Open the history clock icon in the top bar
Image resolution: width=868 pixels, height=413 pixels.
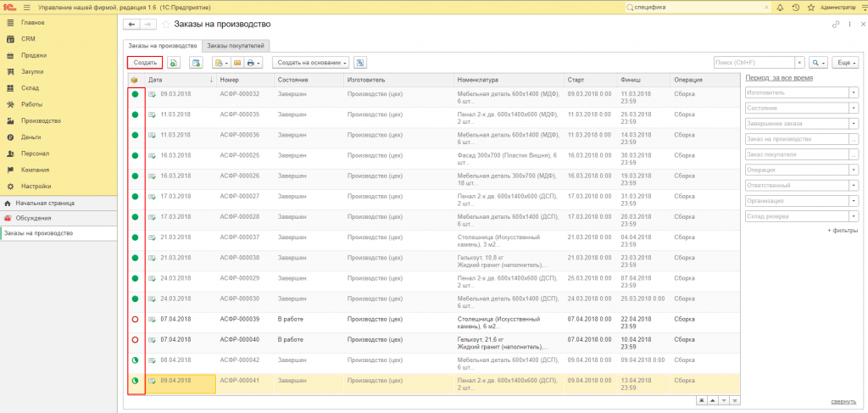click(x=795, y=8)
